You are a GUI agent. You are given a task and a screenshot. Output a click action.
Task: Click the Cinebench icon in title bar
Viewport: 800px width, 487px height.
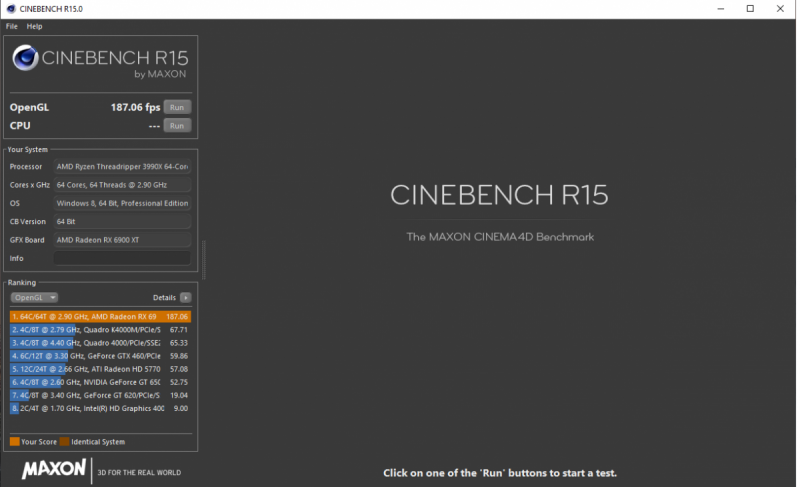pos(11,9)
